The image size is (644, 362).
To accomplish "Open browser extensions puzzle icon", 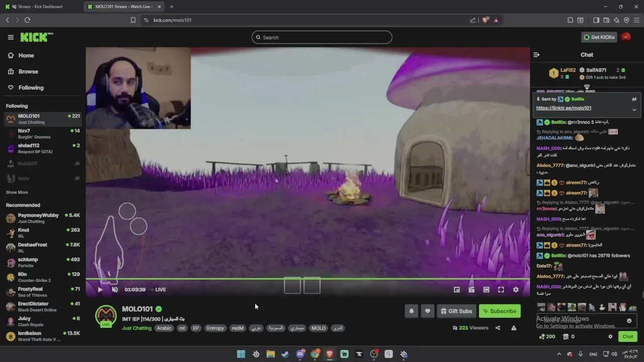I will click(570, 20).
